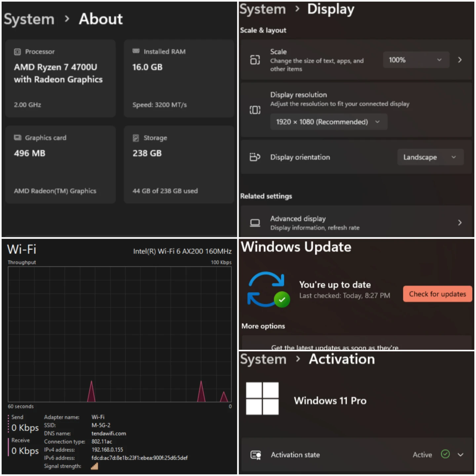Image resolution: width=476 pixels, height=476 pixels.
Task: Click the Activation state key icon
Action: pyautogui.click(x=256, y=455)
